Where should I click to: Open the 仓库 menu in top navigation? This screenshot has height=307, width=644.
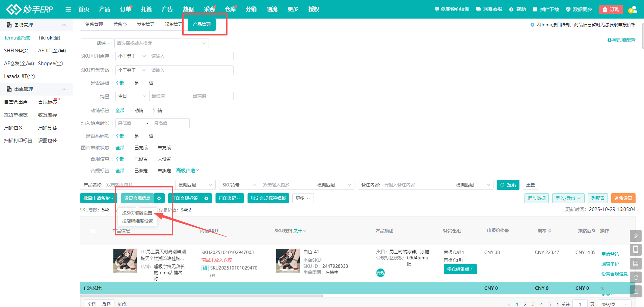(230, 9)
